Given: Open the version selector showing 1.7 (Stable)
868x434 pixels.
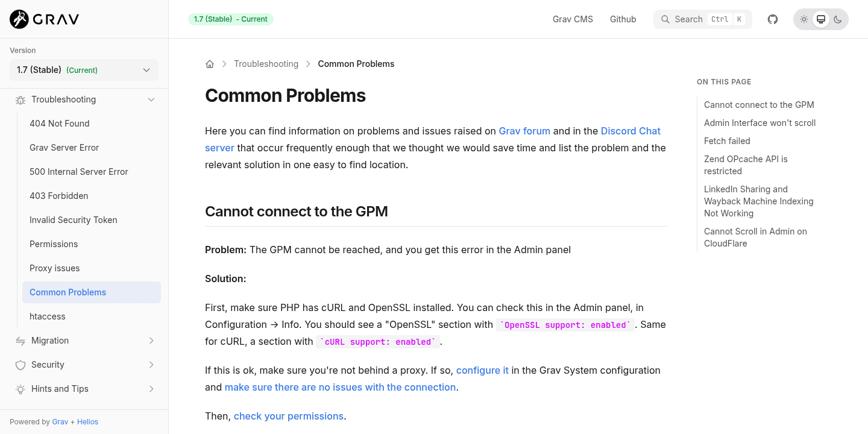Looking at the screenshot, I should pos(84,70).
